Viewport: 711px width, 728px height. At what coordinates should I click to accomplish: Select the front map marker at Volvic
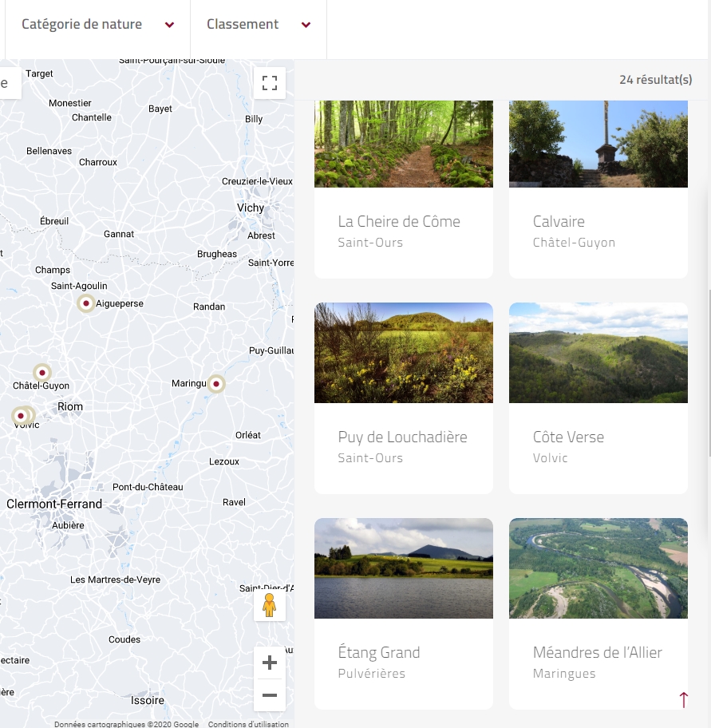click(21, 416)
